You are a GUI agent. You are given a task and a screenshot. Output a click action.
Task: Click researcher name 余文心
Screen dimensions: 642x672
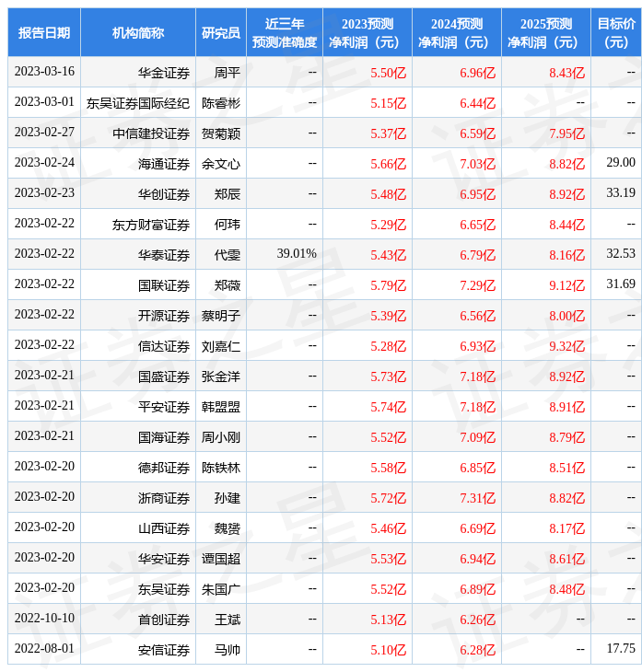[x=221, y=164]
